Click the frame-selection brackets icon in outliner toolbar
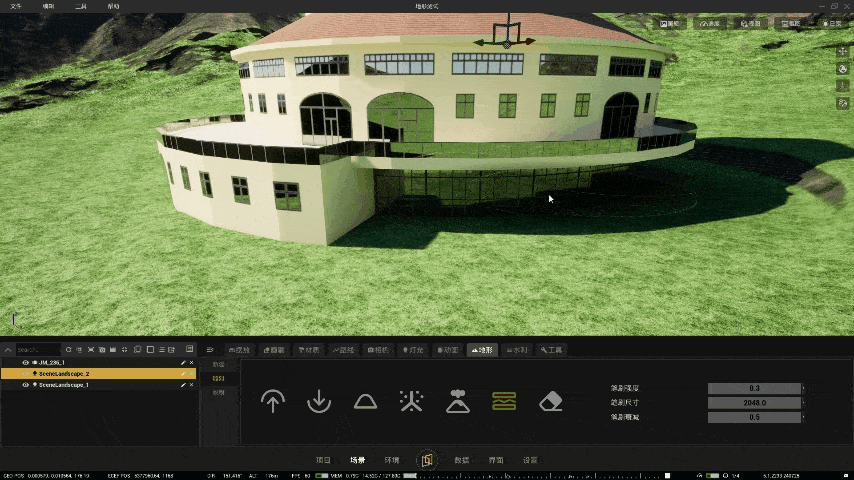 tap(91, 349)
